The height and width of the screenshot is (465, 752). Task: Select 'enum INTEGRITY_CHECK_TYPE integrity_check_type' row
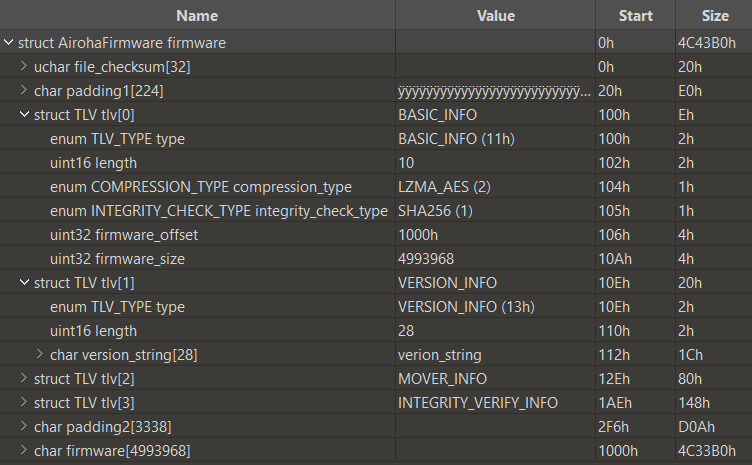(219, 210)
